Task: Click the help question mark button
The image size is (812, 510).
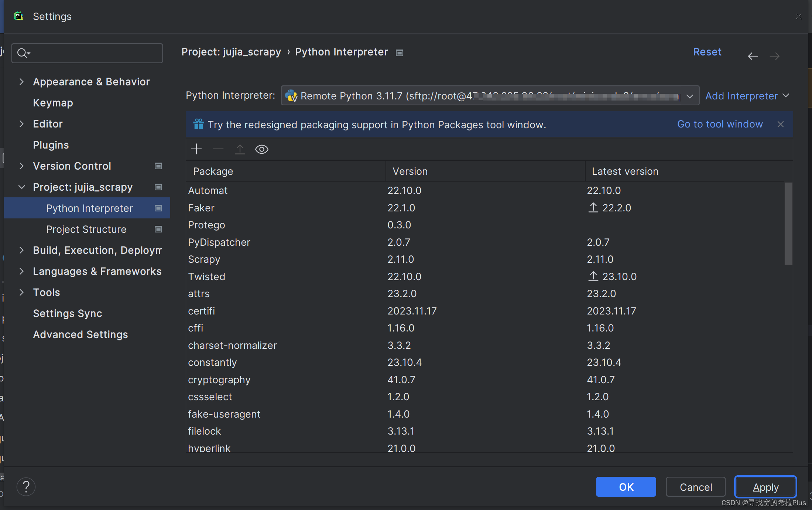Action: tap(26, 487)
